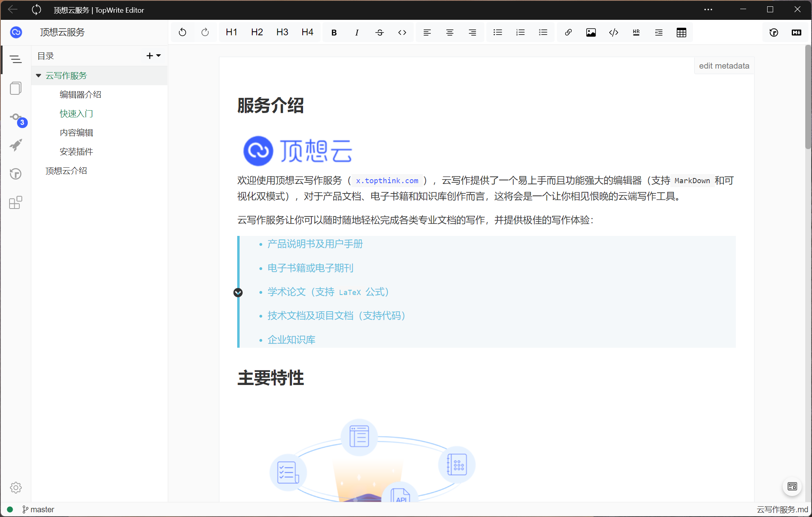Click the feature diagram illustration
This screenshot has width=812, height=517.
coord(372,460)
